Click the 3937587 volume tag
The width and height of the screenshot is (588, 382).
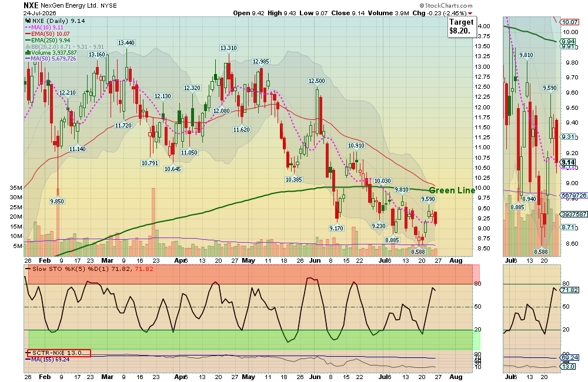tap(574, 215)
